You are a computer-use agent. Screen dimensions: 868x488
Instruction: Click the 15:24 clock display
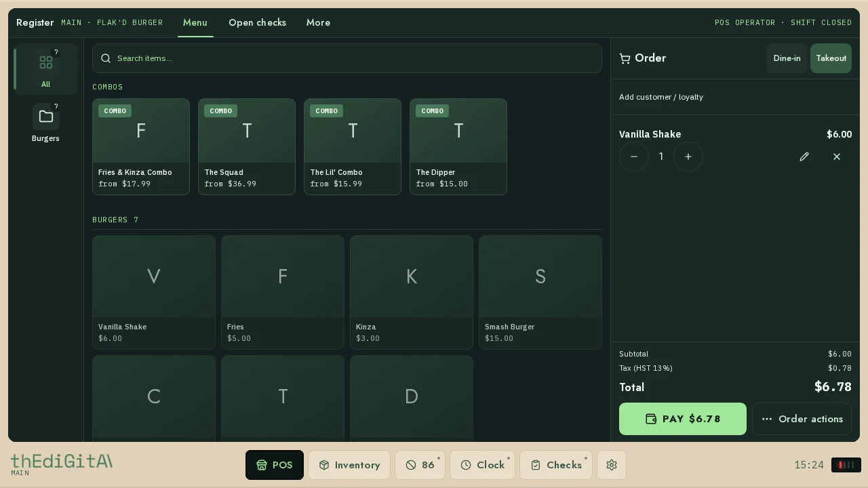point(809,465)
